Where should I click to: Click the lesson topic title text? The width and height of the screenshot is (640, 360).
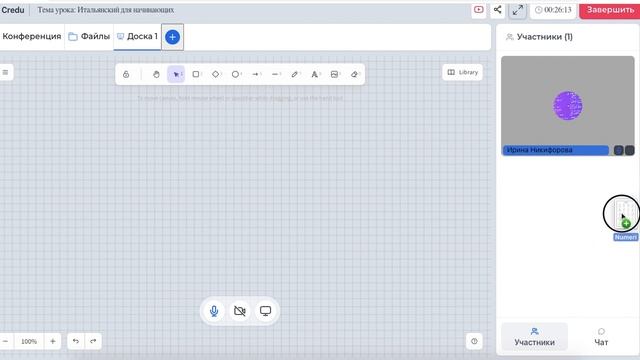[x=106, y=10]
